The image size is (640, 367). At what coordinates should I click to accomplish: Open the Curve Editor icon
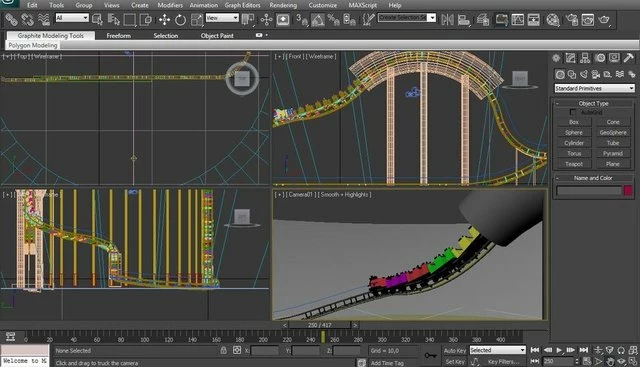(x=518, y=19)
